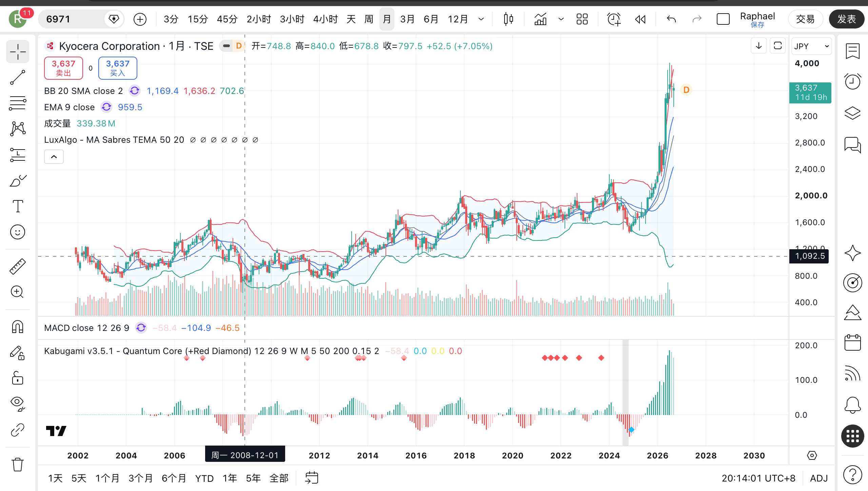
Task: Create an alert with clock-plus icon
Action: click(614, 19)
